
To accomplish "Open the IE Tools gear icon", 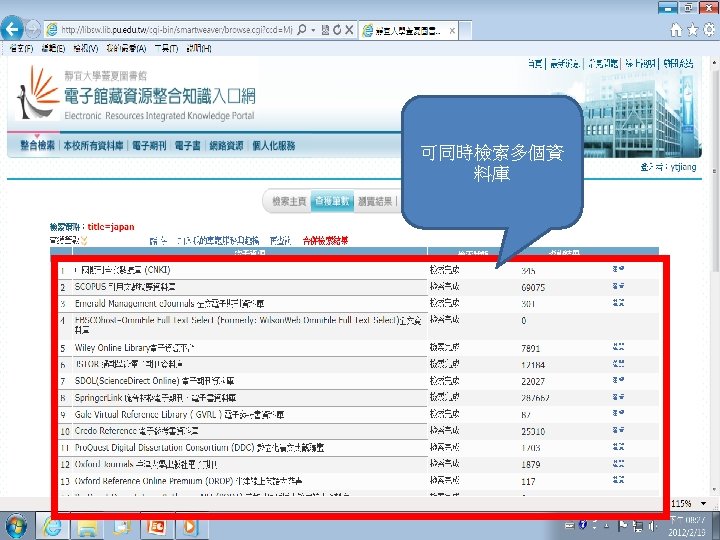I will coord(709,30).
